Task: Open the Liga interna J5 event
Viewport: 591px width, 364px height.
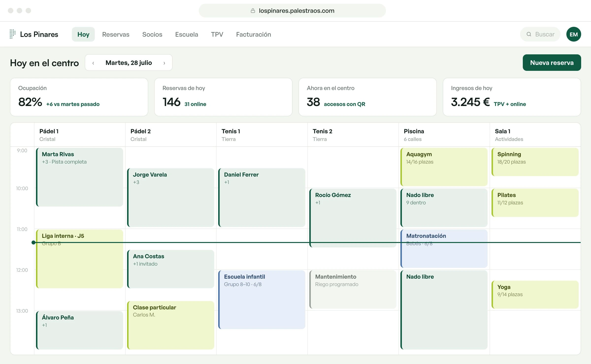Action: click(x=80, y=259)
